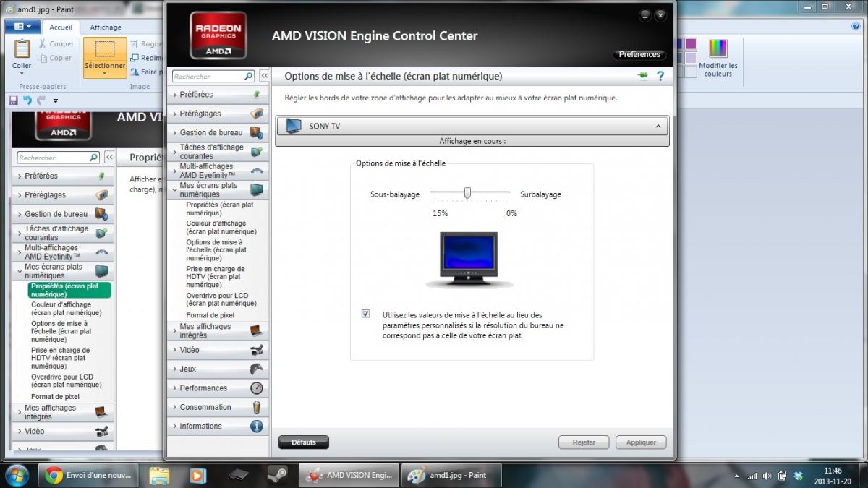Click the Rejeter button
Viewport: 868px width, 488px height.
tap(584, 442)
